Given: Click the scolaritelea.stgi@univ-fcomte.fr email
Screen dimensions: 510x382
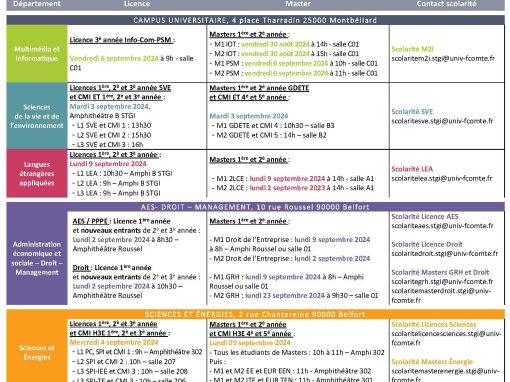Looking at the screenshot, I should pos(442,178).
